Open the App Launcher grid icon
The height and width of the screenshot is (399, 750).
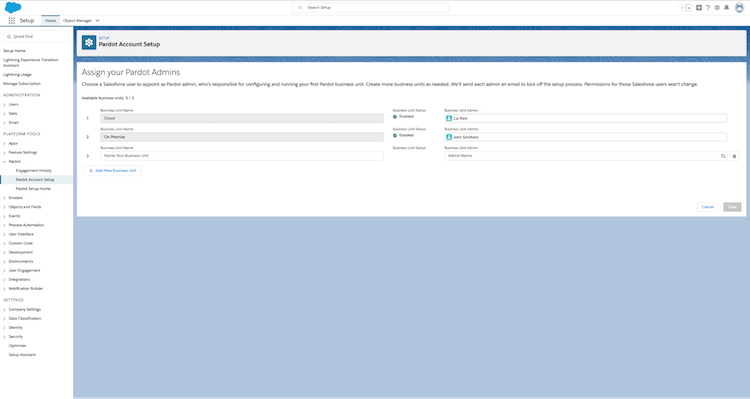click(12, 21)
